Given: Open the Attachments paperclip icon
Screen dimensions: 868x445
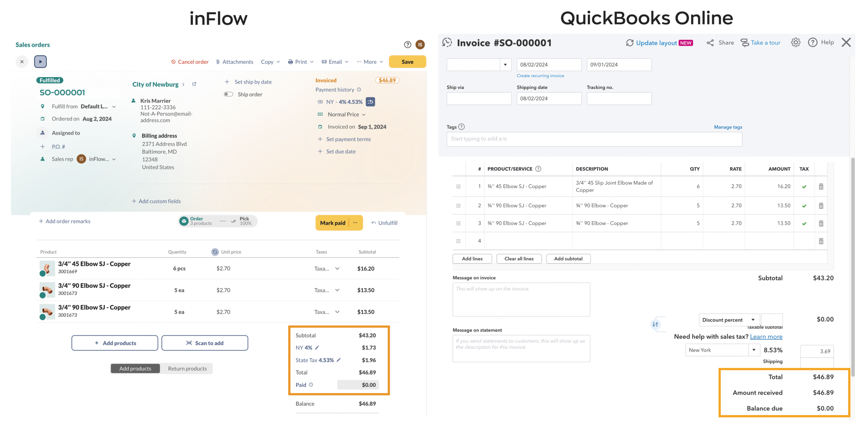Looking at the screenshot, I should (x=218, y=61).
